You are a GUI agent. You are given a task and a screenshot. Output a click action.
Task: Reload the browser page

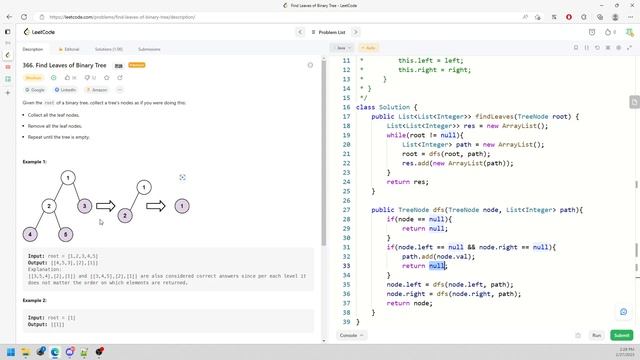(x=24, y=17)
